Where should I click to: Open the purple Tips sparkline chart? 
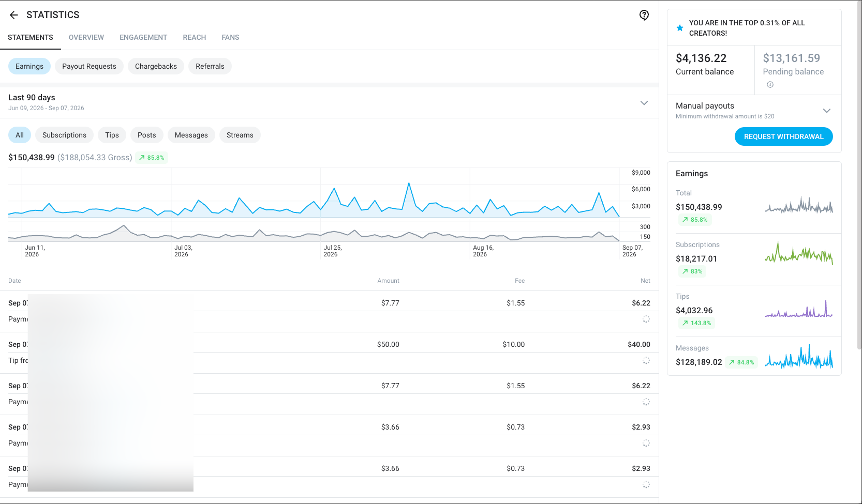pyautogui.click(x=799, y=309)
